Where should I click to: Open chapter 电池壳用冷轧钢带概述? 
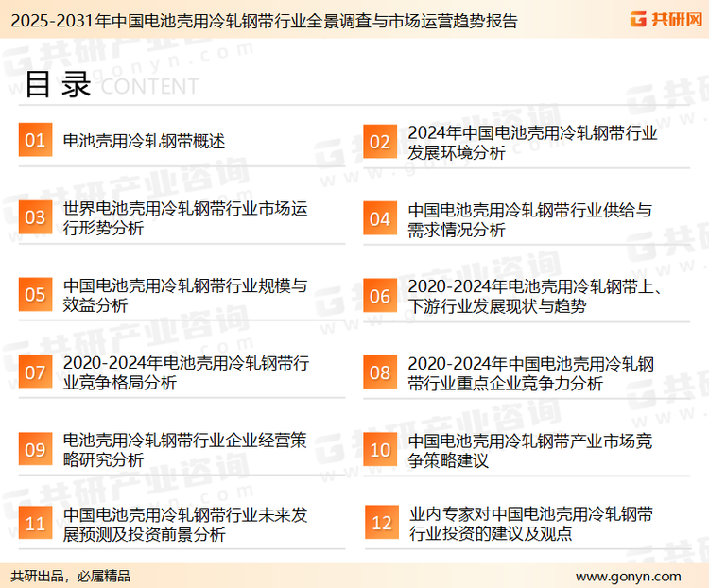point(144,142)
